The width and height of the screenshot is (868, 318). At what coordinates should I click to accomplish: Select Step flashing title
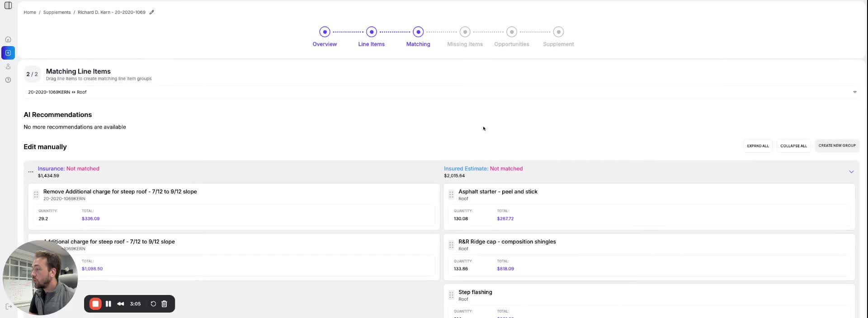[x=475, y=292]
